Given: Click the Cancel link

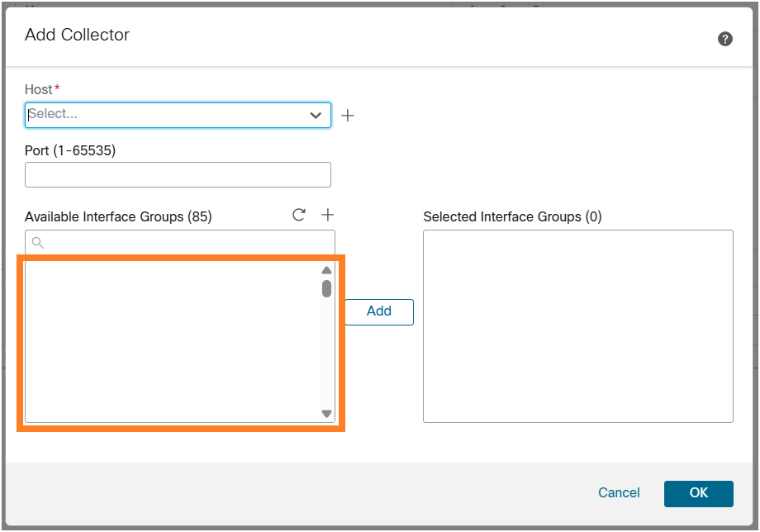Looking at the screenshot, I should click(619, 493).
